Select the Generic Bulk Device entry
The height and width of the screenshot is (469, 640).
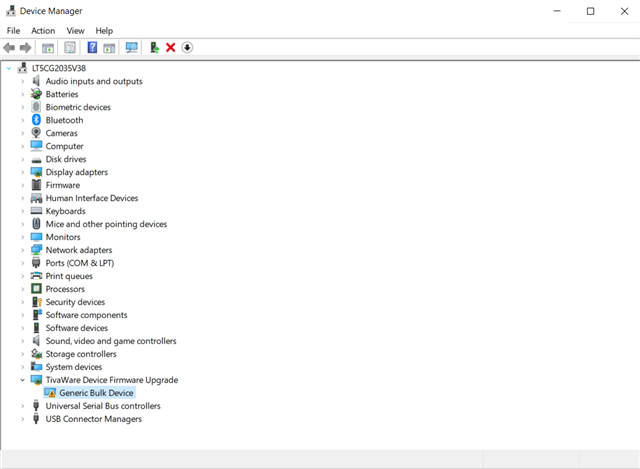coord(96,393)
